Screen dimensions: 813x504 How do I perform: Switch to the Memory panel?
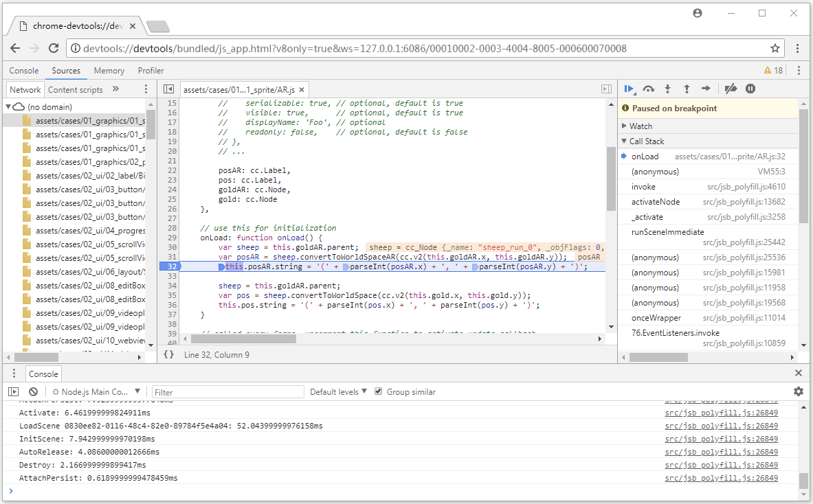tap(109, 70)
